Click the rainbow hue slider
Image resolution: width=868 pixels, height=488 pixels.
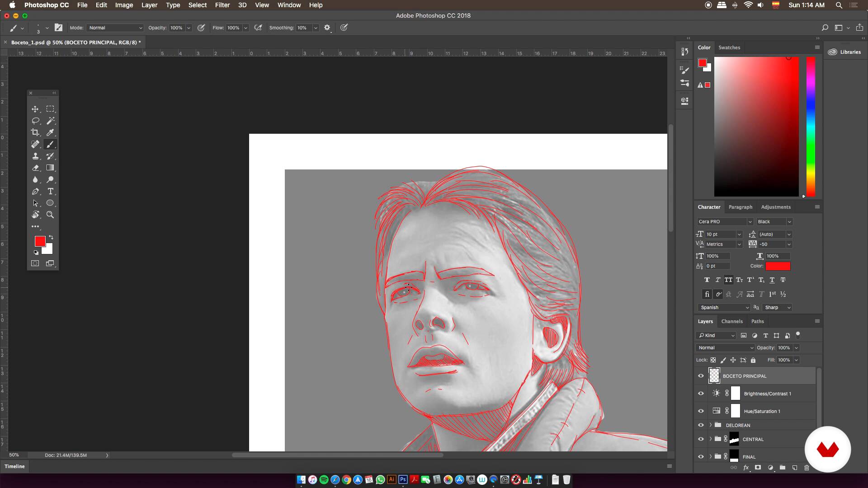(811, 127)
